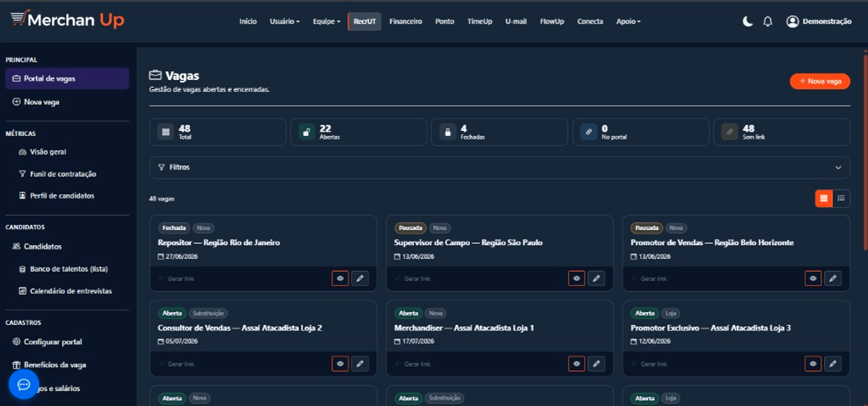View Merchandiser Assaí Loja 1 vacancy
The width and height of the screenshot is (868, 406).
tap(577, 364)
